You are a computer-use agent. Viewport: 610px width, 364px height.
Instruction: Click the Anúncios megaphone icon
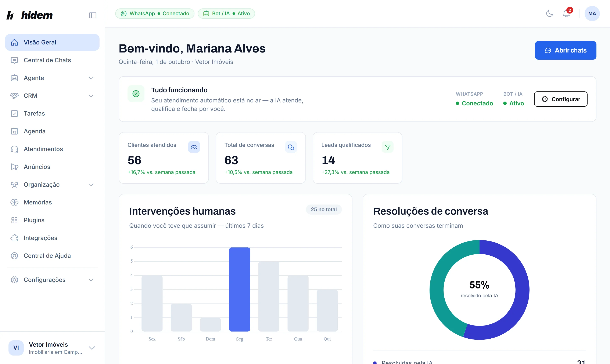[x=14, y=167]
